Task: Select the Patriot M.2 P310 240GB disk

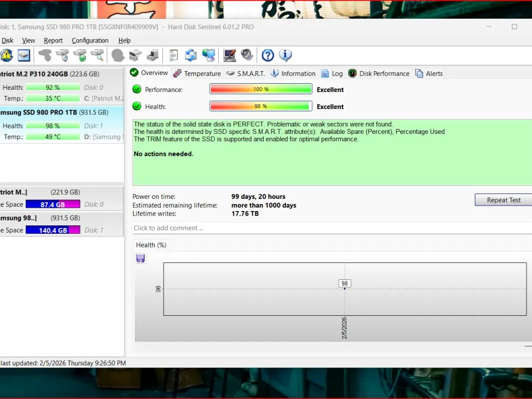Action: [x=50, y=74]
